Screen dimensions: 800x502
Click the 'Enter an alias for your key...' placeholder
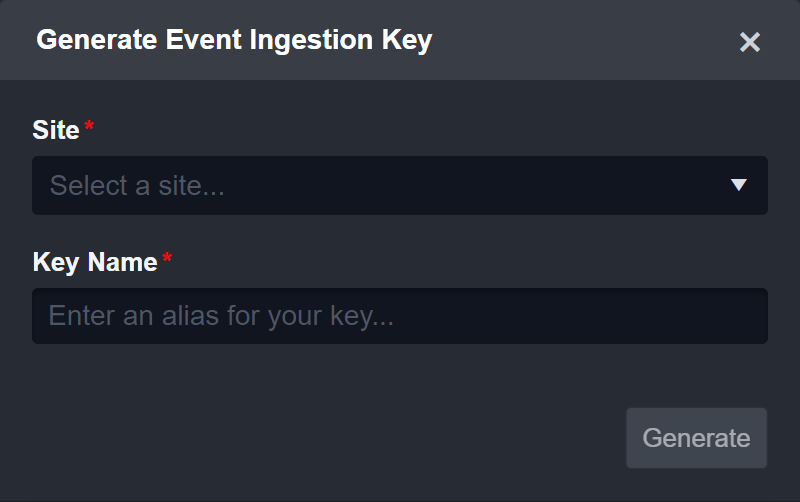coord(221,316)
